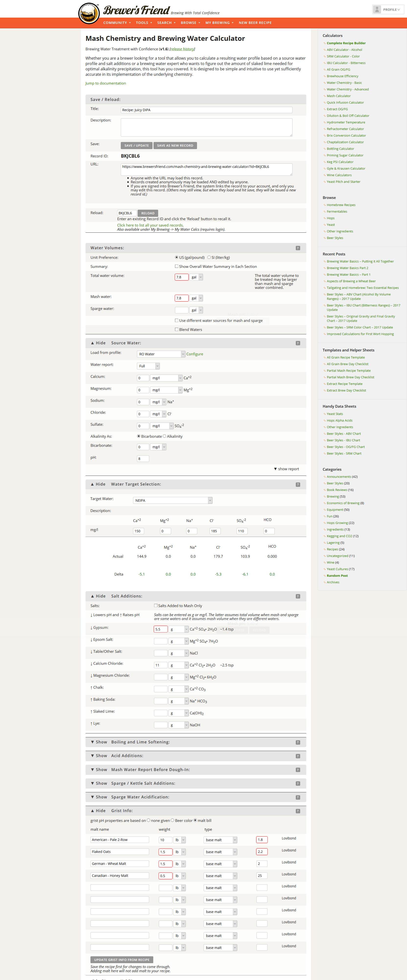Open the release history link
This screenshot has height=980, width=407.
(182, 49)
